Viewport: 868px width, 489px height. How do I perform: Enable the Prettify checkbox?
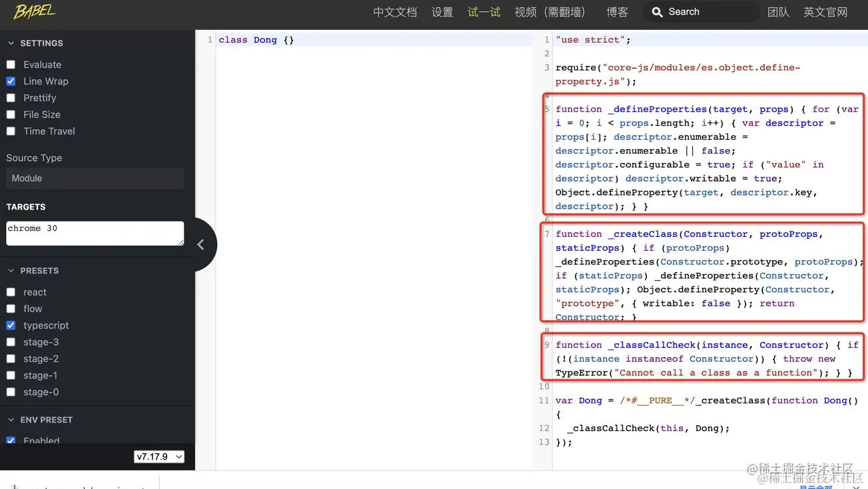11,98
